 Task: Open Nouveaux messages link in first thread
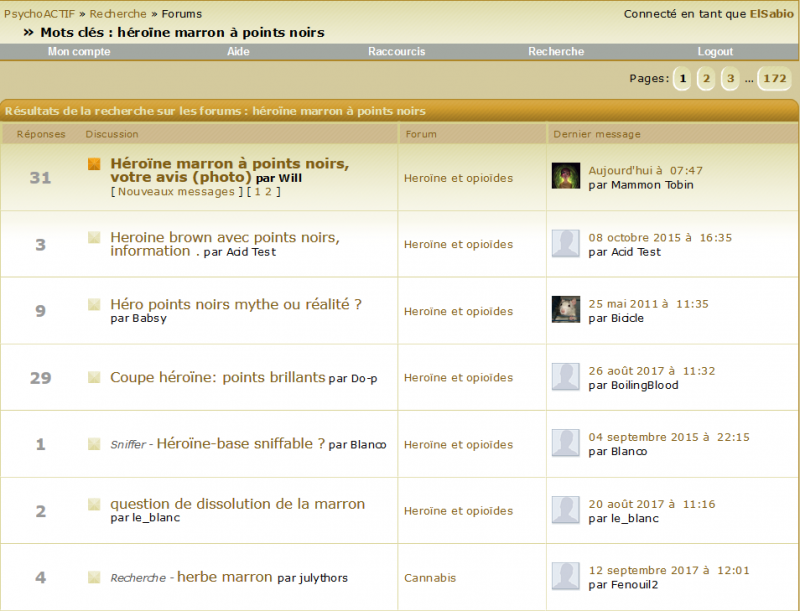click(175, 192)
